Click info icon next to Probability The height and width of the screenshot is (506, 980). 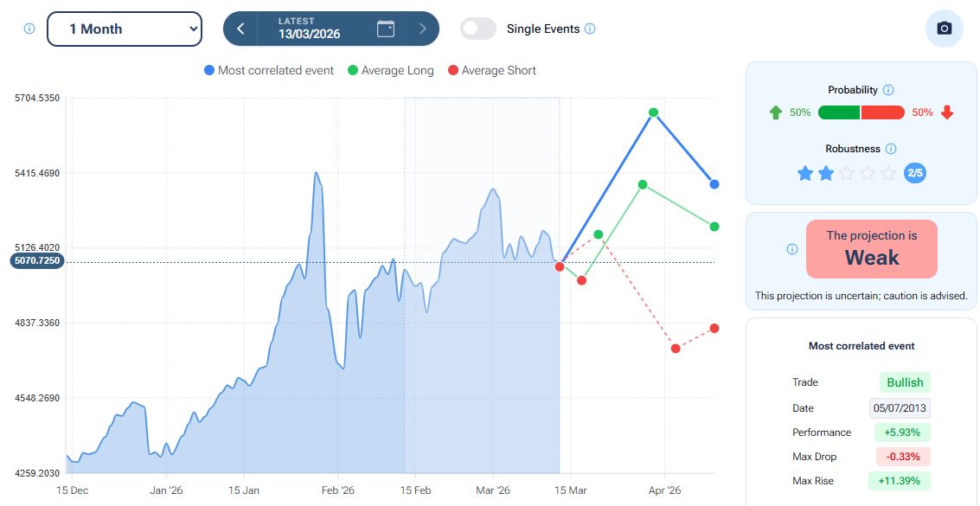click(888, 90)
